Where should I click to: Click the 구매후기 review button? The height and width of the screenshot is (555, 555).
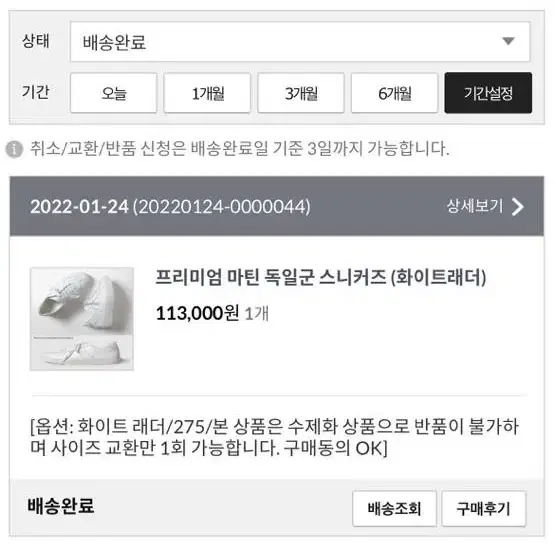point(484,509)
